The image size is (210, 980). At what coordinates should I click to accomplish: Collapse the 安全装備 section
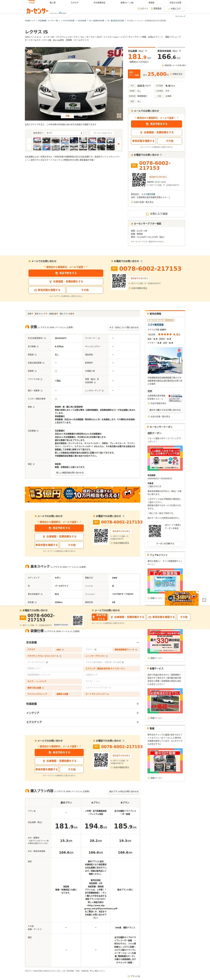[82, 643]
